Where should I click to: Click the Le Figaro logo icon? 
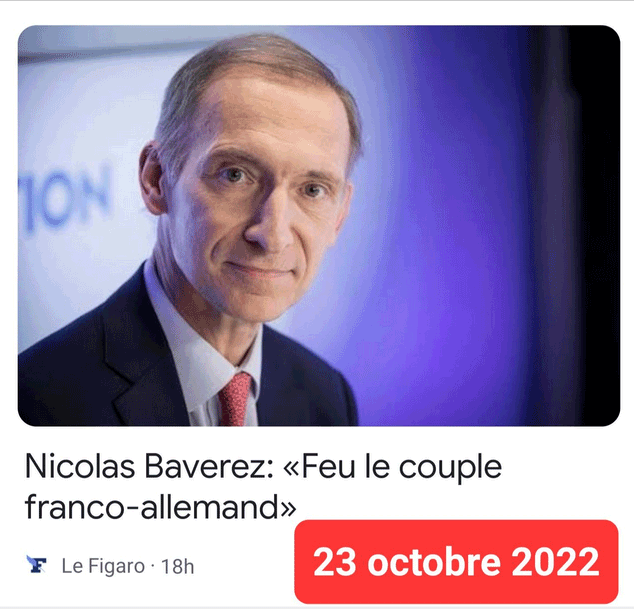(x=36, y=564)
